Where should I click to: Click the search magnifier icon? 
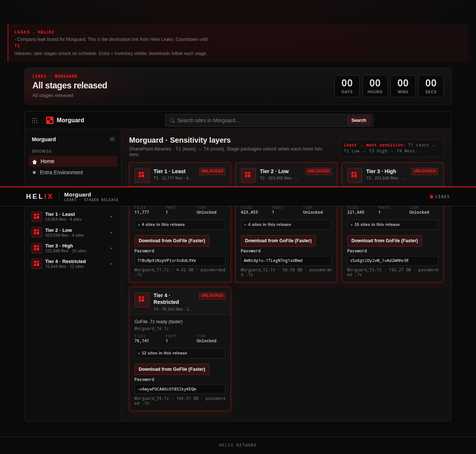172,120
